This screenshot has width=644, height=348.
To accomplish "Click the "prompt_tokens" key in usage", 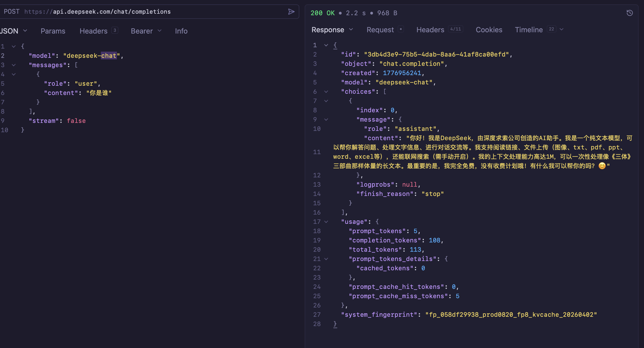I will tap(377, 231).
